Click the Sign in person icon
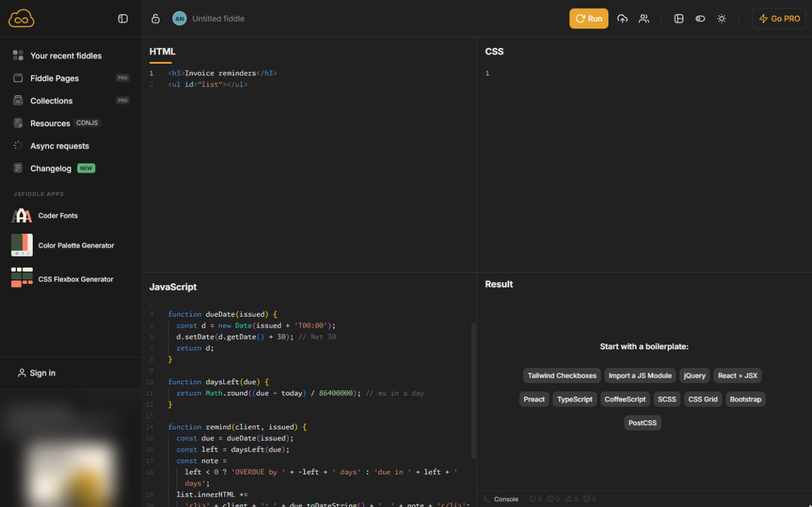 (22, 373)
